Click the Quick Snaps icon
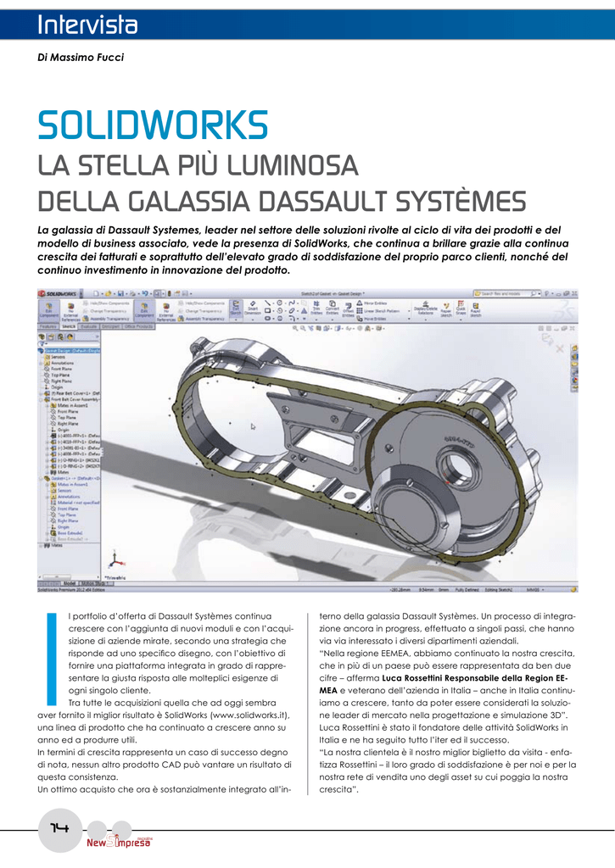This screenshot has width=615, height=868. pos(460,309)
